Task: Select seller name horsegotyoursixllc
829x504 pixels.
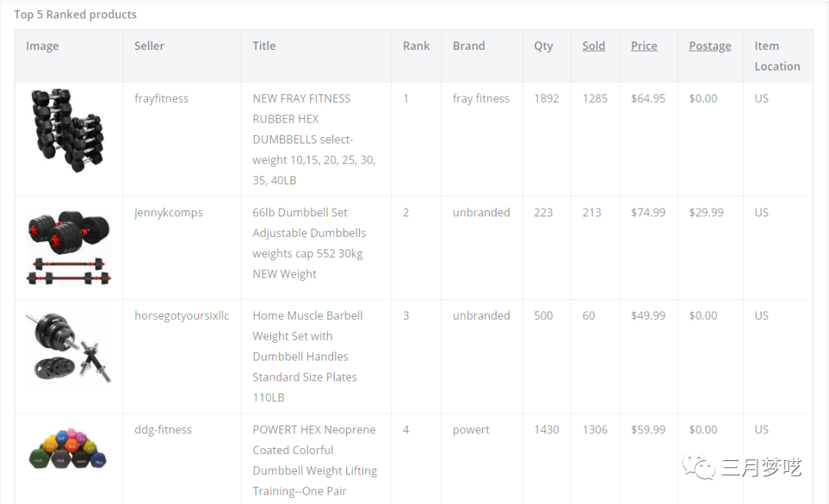Action: coord(181,315)
